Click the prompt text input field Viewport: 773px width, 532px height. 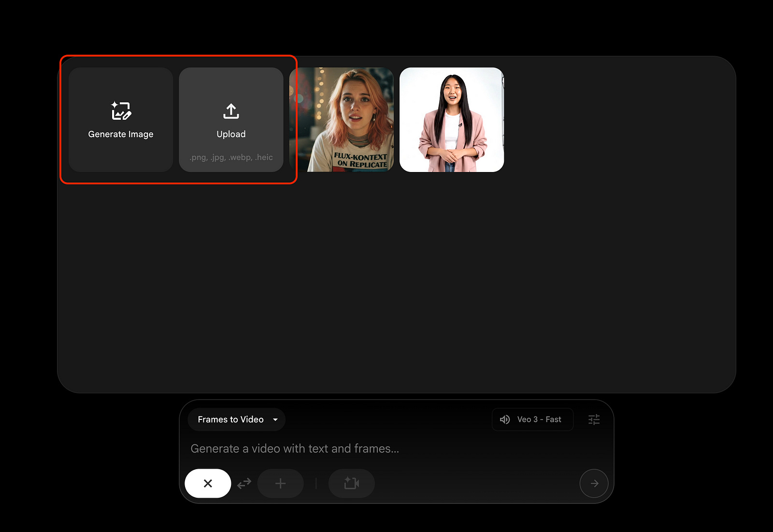click(x=396, y=449)
